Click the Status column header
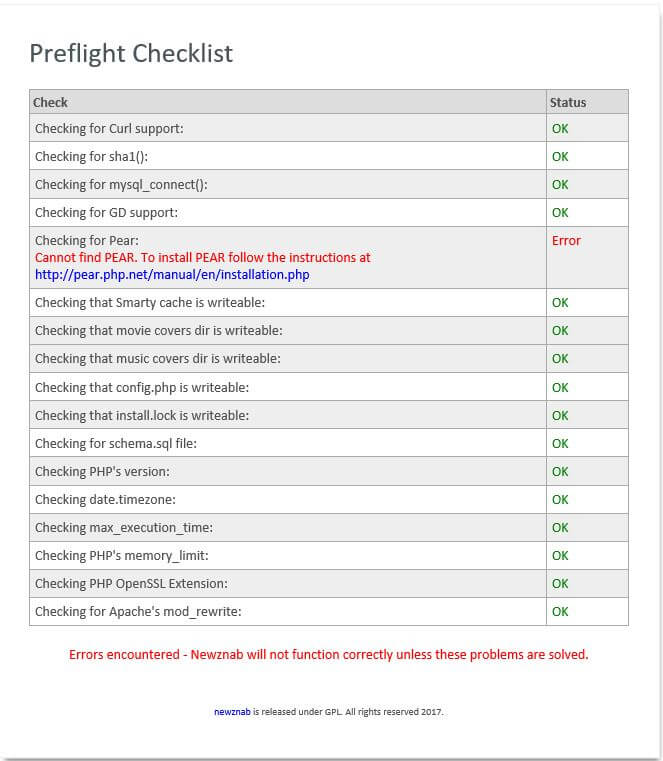 [x=568, y=102]
